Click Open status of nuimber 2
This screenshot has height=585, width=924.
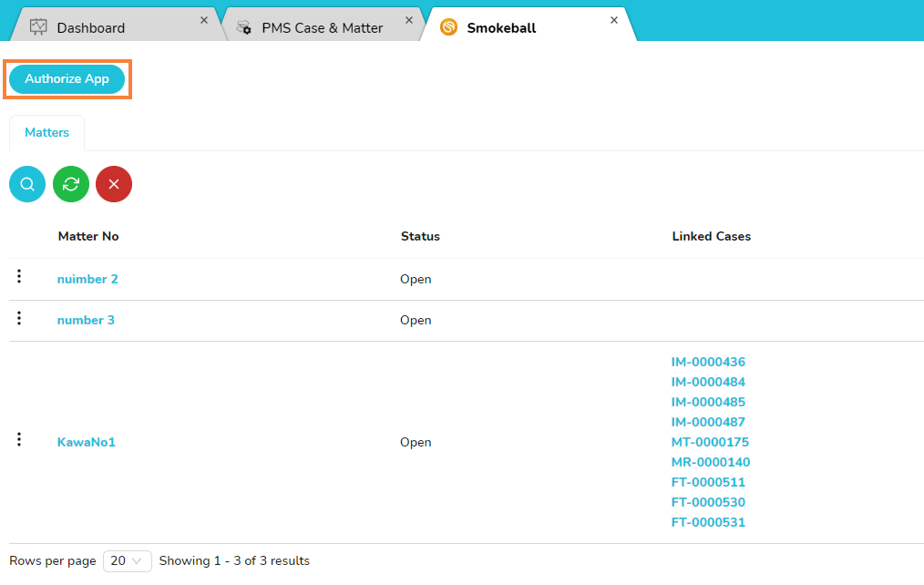click(416, 279)
